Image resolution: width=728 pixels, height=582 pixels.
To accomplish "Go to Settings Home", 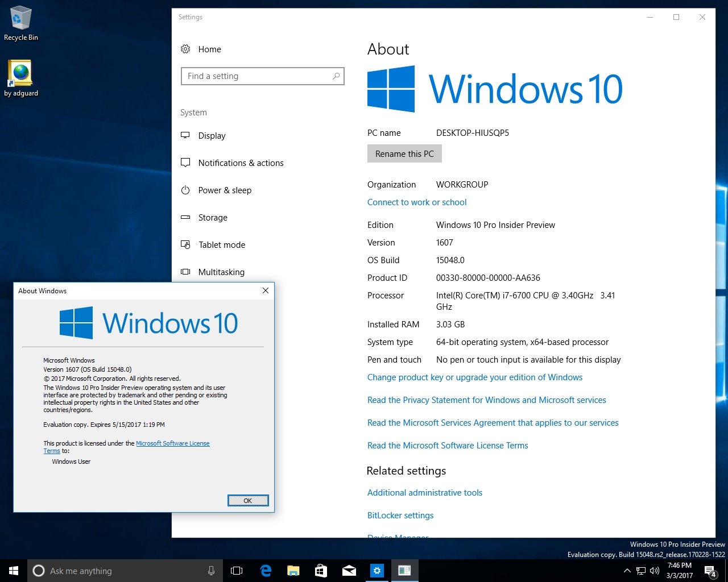I will coord(210,49).
